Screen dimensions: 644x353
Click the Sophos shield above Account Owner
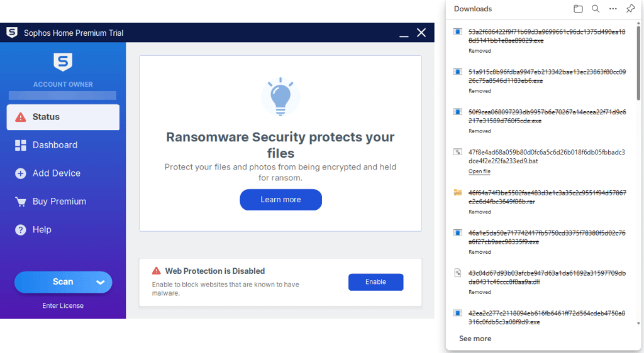[x=63, y=62]
